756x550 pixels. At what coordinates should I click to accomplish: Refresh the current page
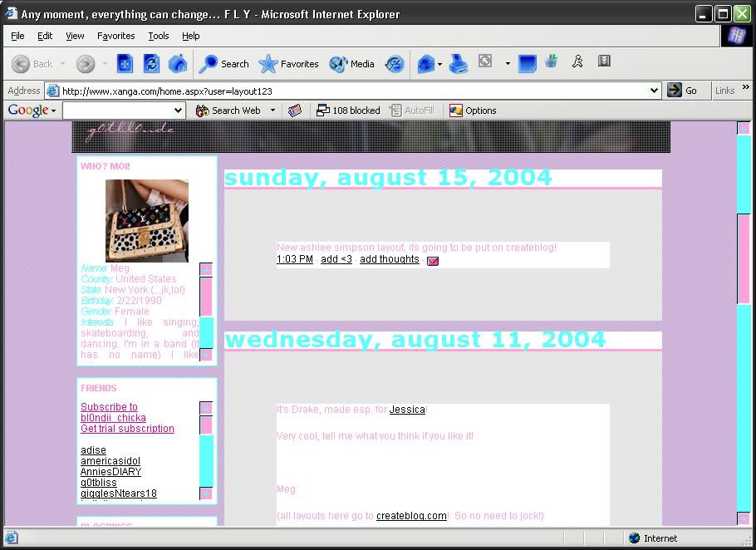(151, 64)
